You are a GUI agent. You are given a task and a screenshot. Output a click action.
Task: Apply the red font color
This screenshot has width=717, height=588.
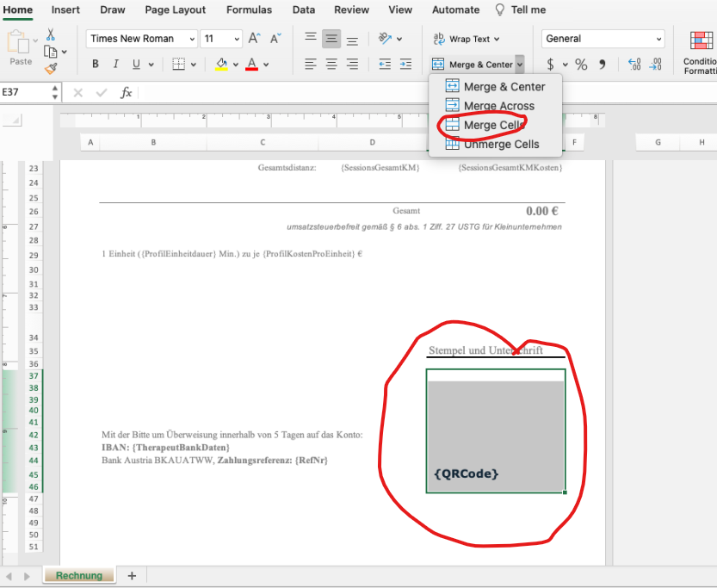click(251, 64)
